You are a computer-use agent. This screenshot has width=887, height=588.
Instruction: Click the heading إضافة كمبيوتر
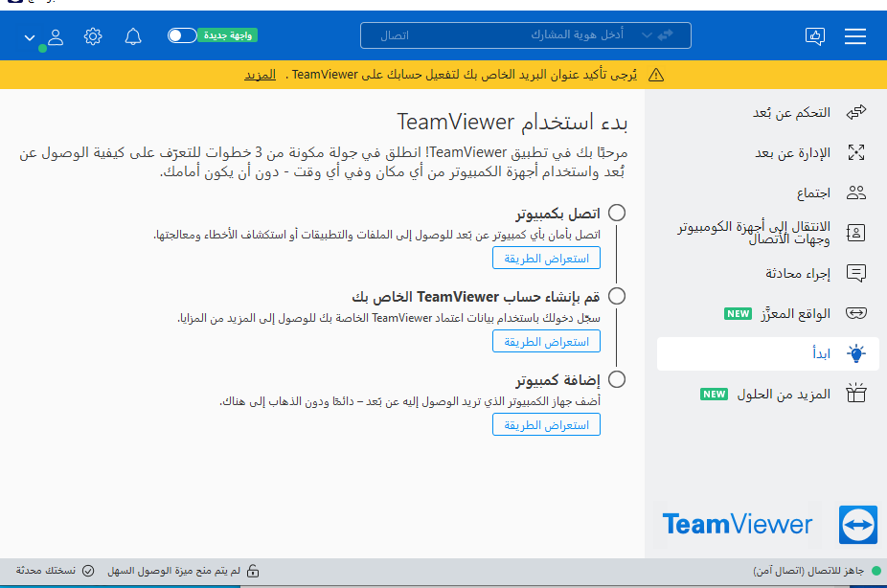(557, 380)
